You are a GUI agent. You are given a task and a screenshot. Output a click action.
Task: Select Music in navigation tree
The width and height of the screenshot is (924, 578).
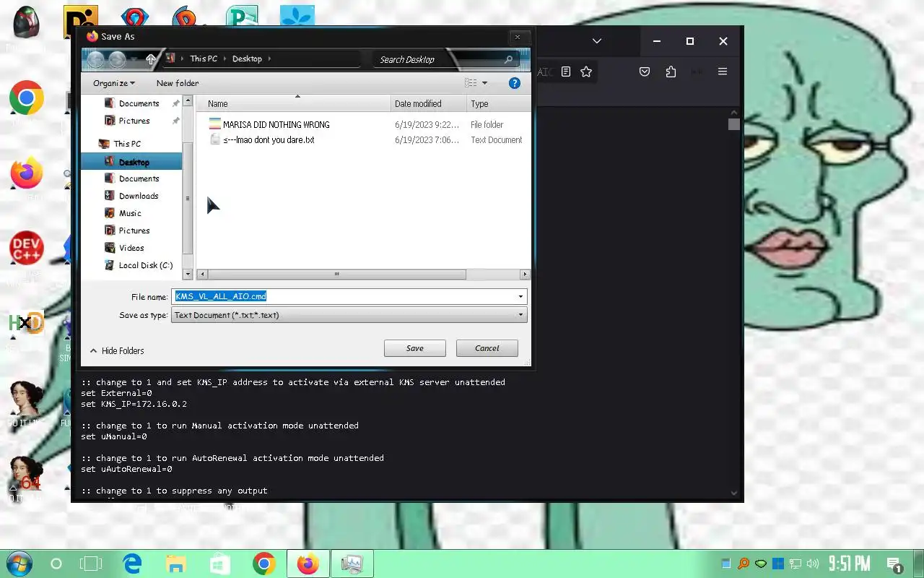point(130,213)
